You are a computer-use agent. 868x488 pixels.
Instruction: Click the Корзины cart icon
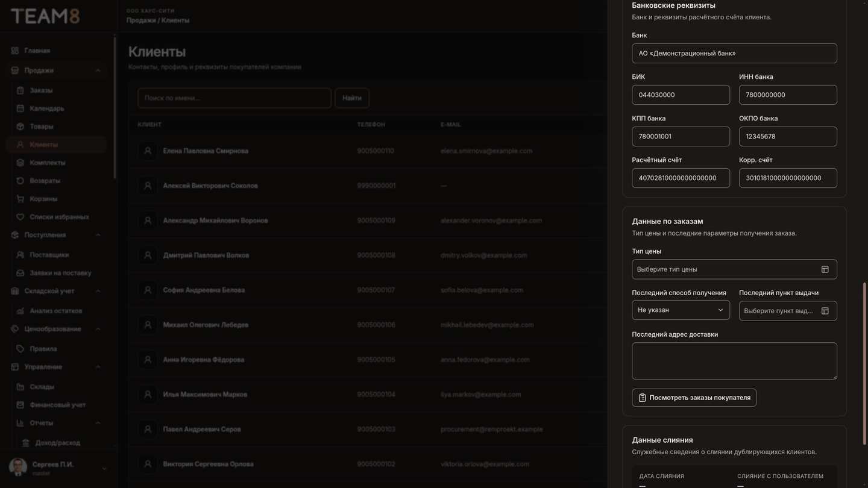[x=20, y=199]
